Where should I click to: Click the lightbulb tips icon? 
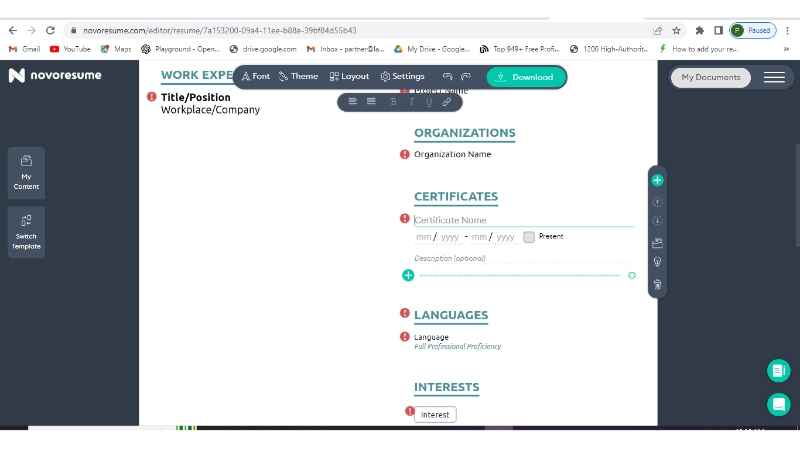[657, 262]
